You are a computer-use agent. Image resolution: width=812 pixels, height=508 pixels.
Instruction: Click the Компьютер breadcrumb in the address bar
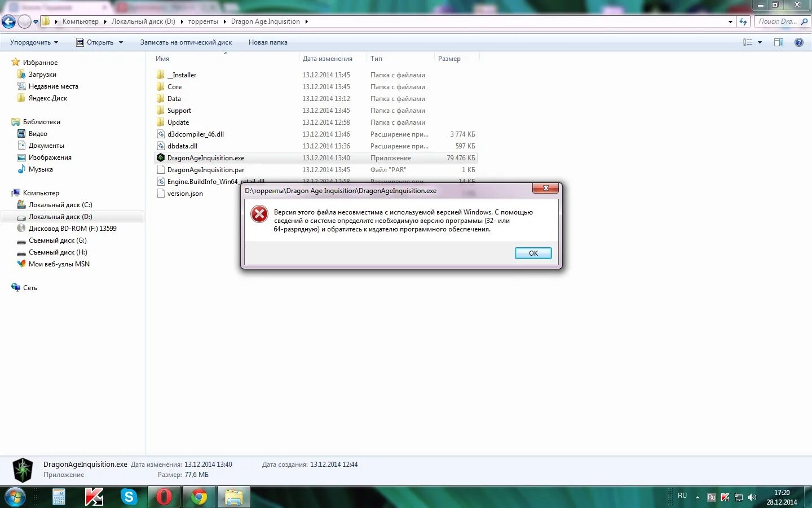coord(80,21)
